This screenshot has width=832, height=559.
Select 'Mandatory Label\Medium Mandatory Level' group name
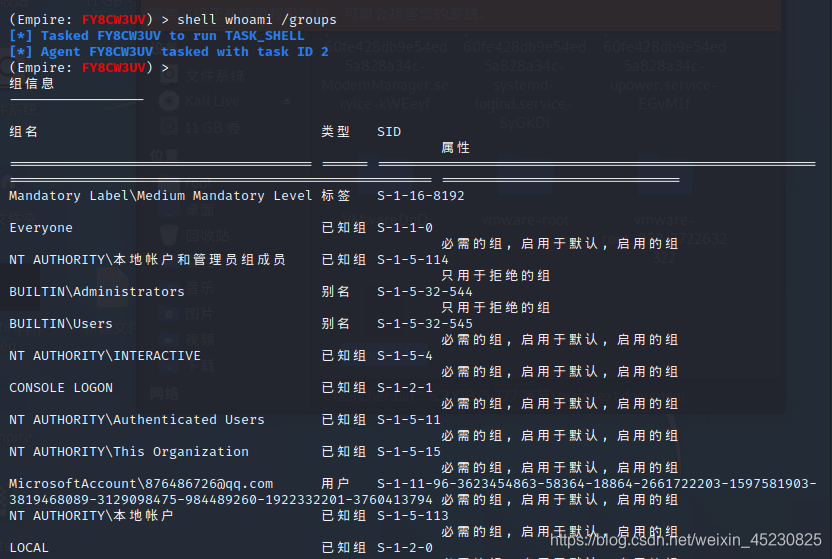(161, 196)
